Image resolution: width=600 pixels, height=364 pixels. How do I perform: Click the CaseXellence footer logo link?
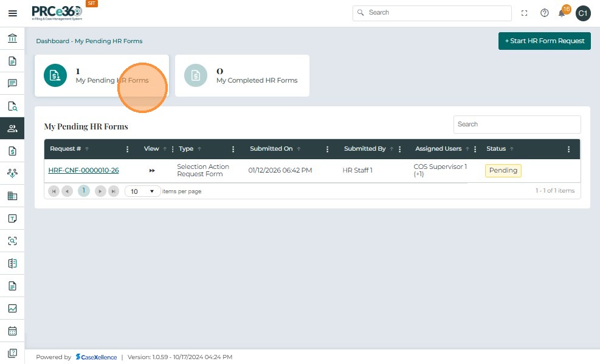[x=96, y=357]
